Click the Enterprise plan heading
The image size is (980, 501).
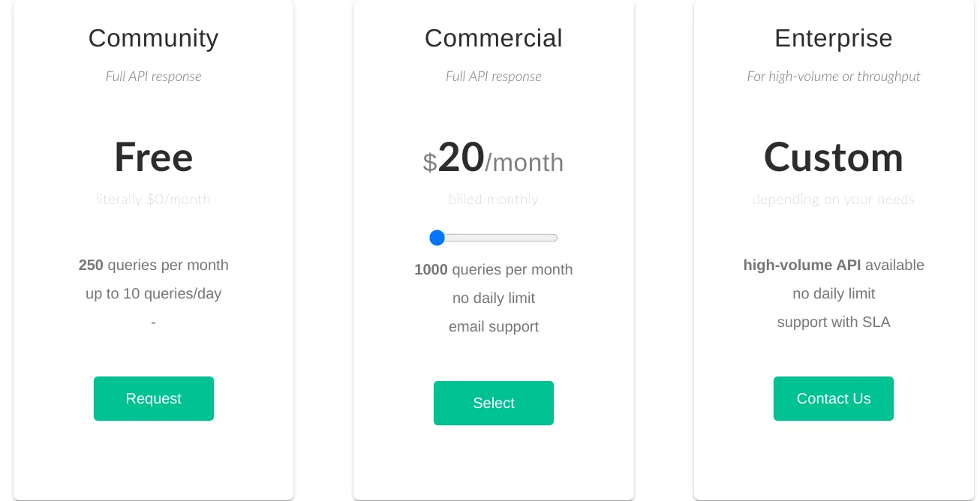(x=833, y=38)
